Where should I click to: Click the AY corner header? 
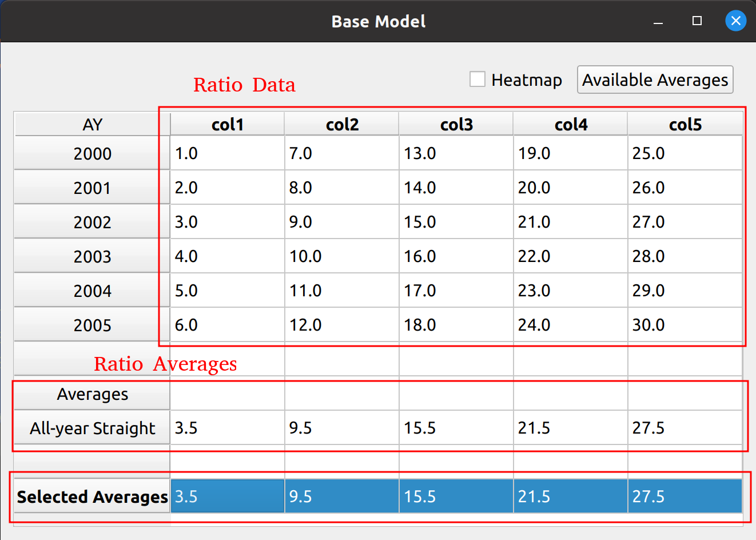pos(92,124)
